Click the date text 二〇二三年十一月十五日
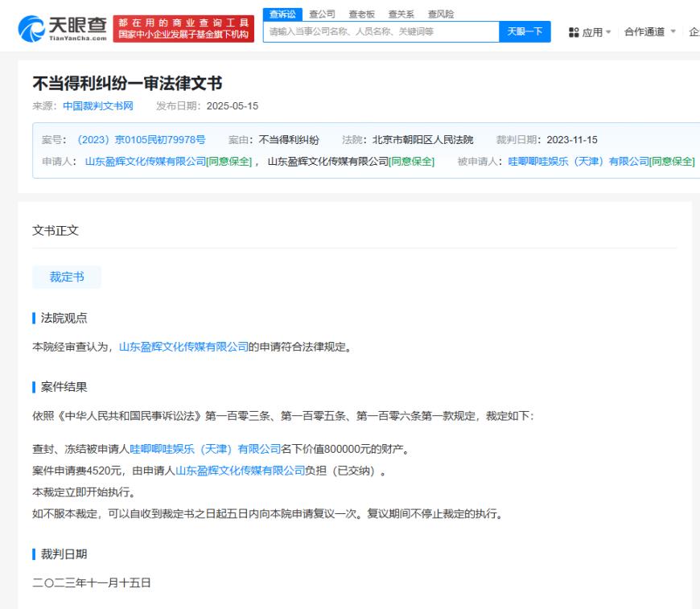The height and width of the screenshot is (609, 700). pyautogui.click(x=92, y=582)
